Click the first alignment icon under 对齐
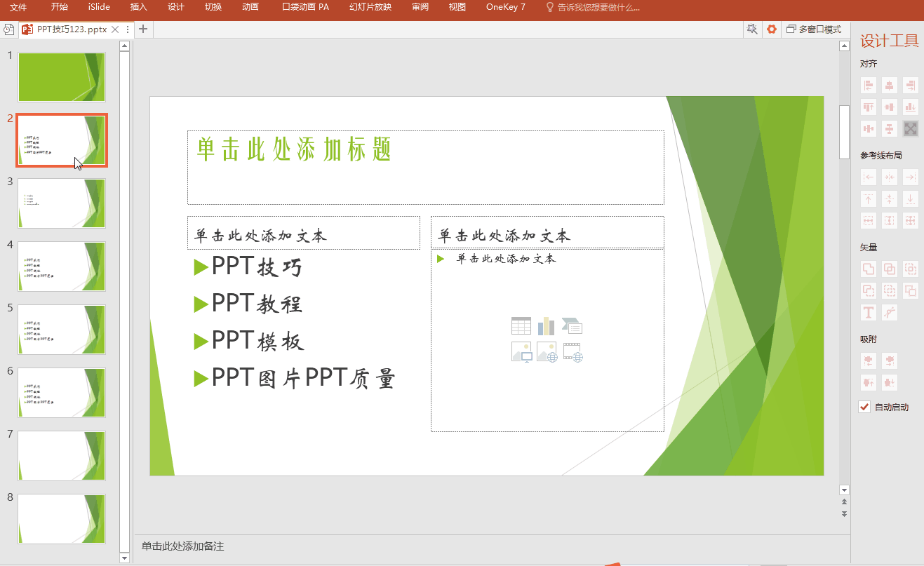 868,85
